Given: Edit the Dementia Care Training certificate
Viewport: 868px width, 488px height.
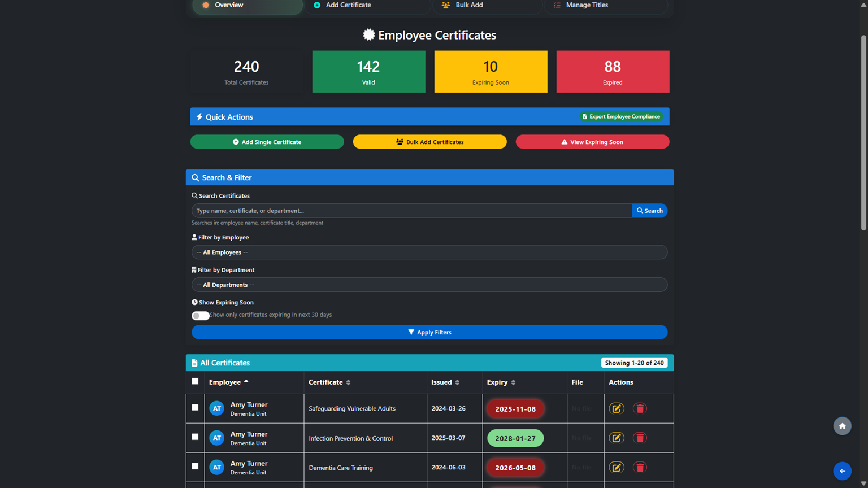Looking at the screenshot, I should point(617,467).
